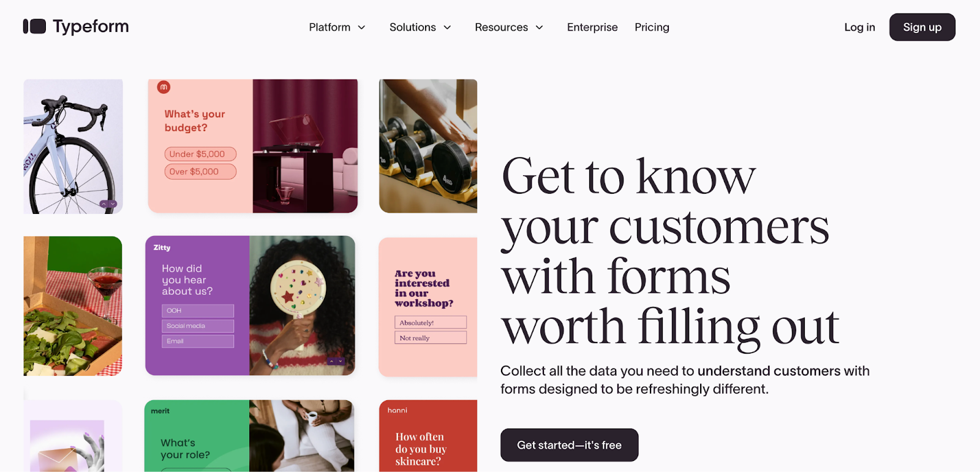Viewport: 980px width, 472px height.
Task: Click the merit brand label
Action: tap(160, 411)
